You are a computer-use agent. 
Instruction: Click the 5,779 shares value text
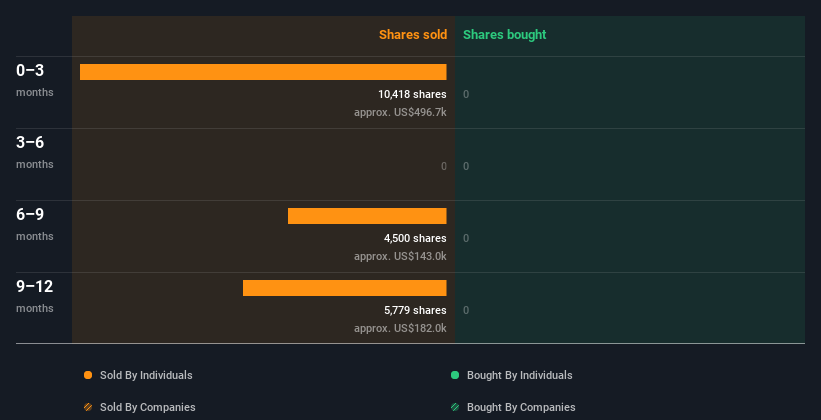(415, 311)
